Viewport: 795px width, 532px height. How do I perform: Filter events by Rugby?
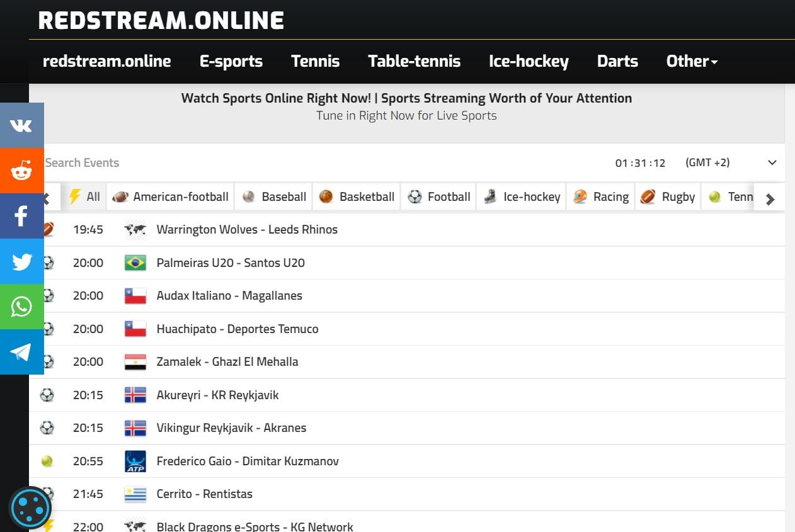[668, 196]
